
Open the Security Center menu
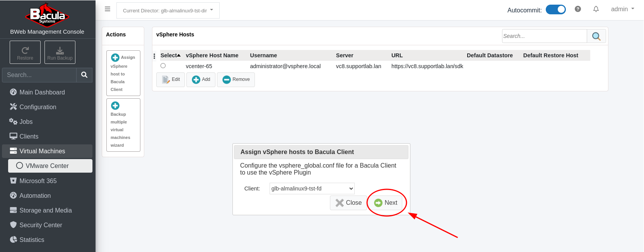pos(47,225)
